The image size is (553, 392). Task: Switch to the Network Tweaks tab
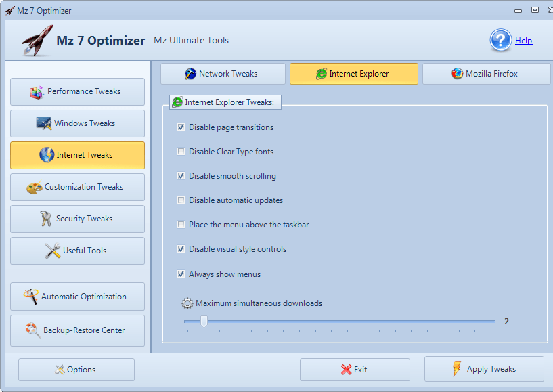coord(223,74)
